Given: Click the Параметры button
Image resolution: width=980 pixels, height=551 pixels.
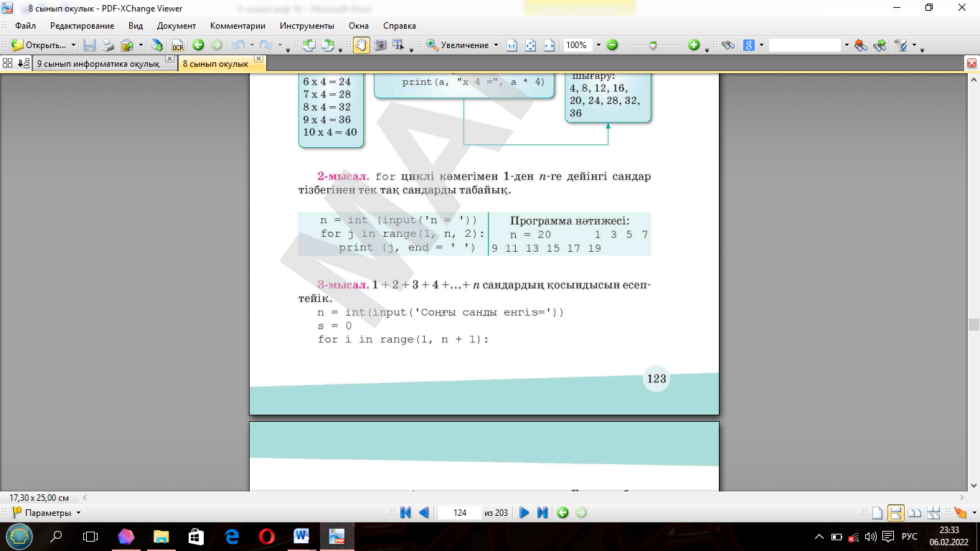Looking at the screenshot, I should pos(42,513).
